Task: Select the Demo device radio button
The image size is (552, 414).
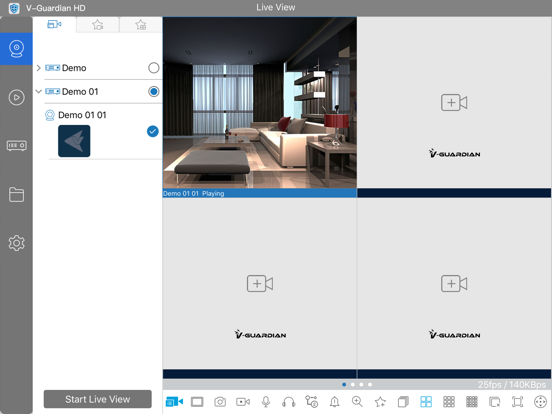Action: (153, 68)
